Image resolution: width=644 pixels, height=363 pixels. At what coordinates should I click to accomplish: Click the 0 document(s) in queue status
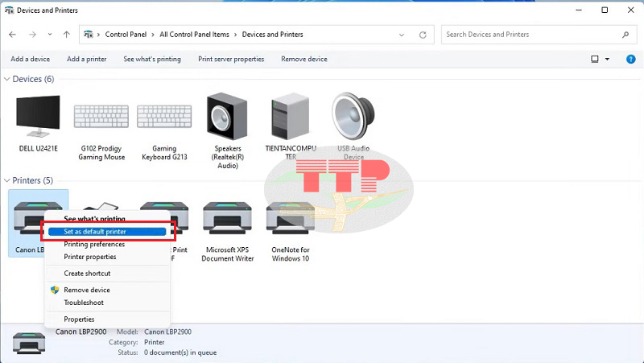pyautogui.click(x=180, y=353)
